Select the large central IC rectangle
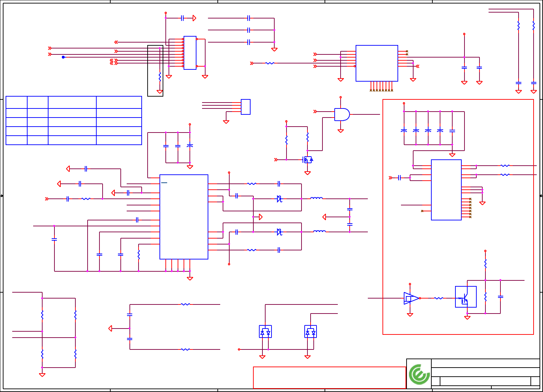This screenshot has width=543, height=392. pyautogui.click(x=184, y=217)
